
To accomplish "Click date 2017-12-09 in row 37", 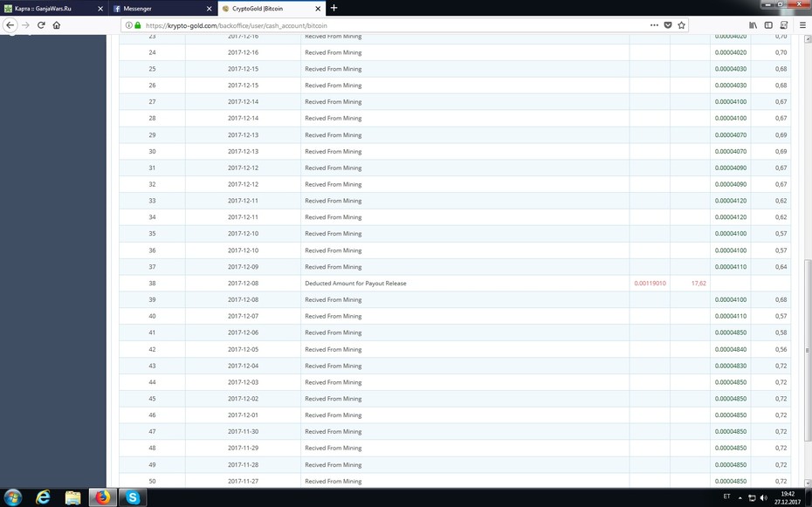I will (x=243, y=267).
